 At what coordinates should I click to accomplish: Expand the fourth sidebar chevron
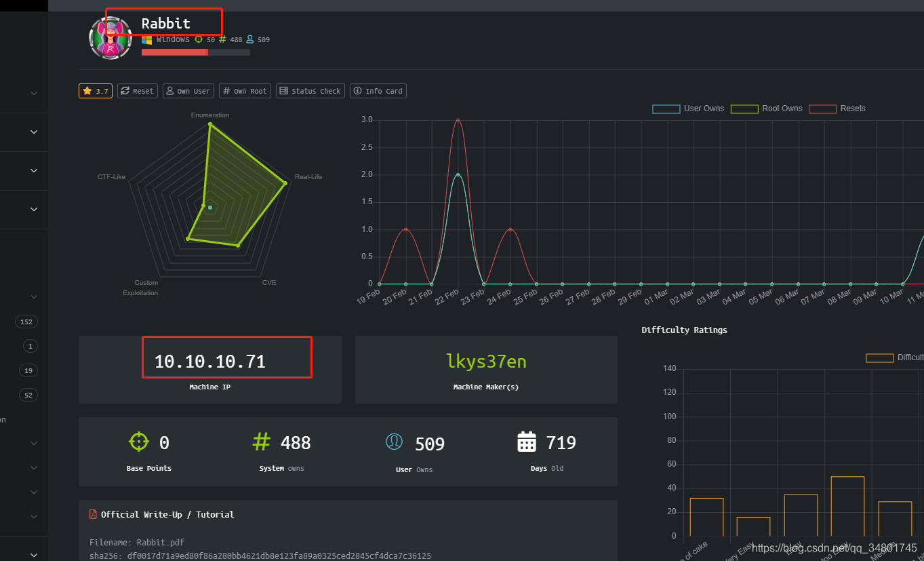click(34, 209)
